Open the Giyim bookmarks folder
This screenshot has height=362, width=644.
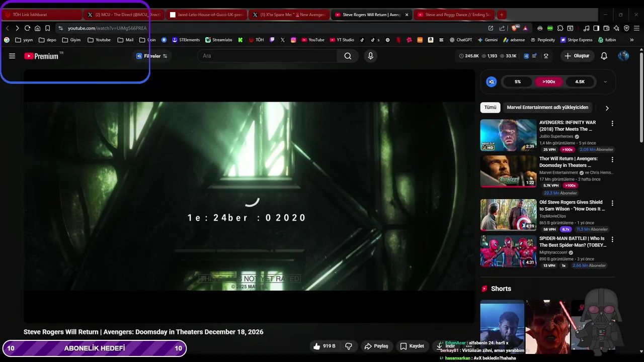click(x=71, y=40)
